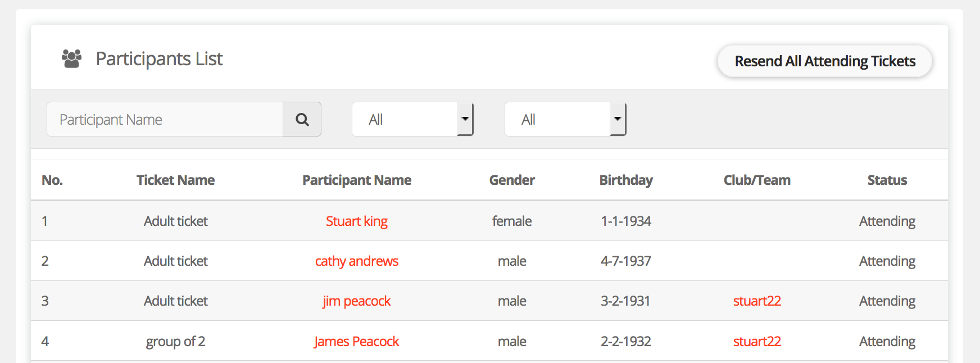Type in the Participant Name search field
Image resolution: width=980 pixels, height=363 pixels.
(x=165, y=119)
